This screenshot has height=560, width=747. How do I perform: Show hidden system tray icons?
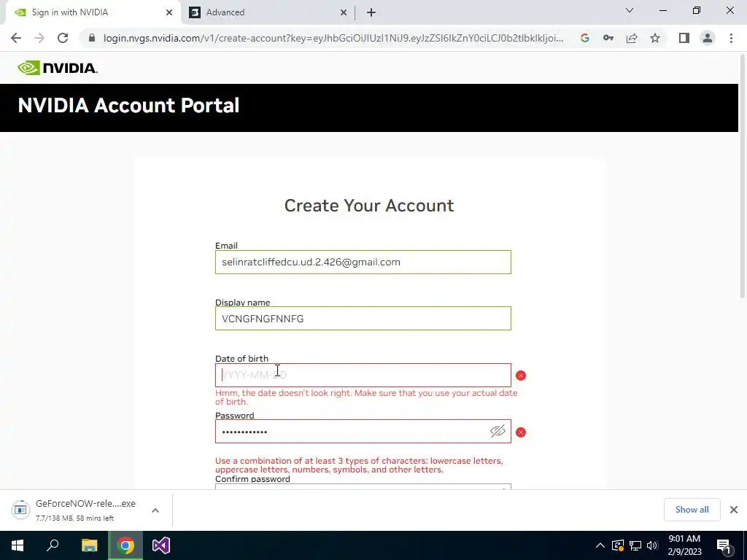coord(600,545)
